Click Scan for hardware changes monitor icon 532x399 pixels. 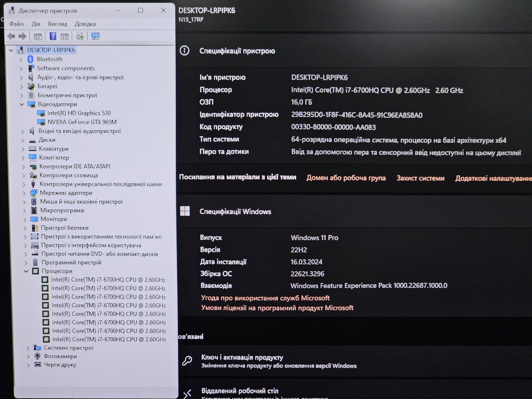pos(95,36)
